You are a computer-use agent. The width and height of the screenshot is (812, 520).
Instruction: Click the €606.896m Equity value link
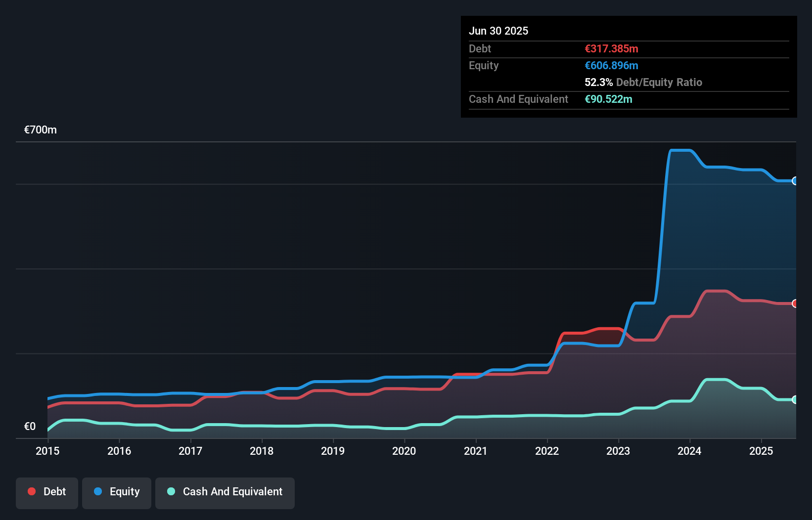click(611, 65)
